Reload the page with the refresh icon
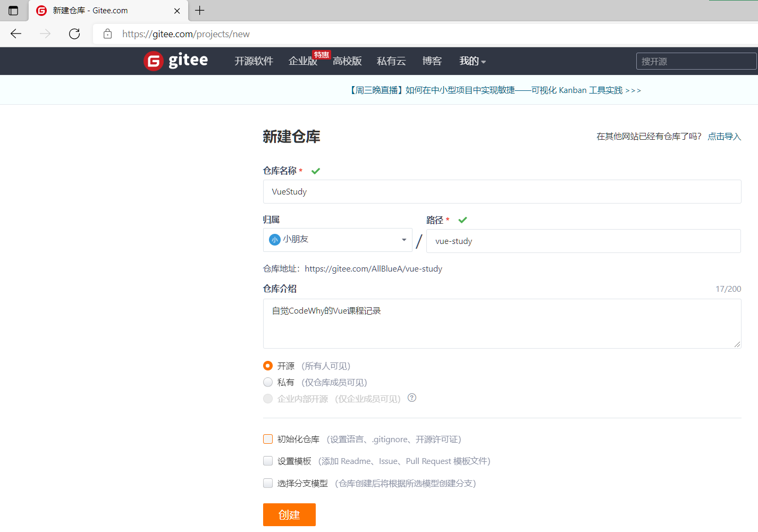Viewport: 758px width, 532px height. 74,33
